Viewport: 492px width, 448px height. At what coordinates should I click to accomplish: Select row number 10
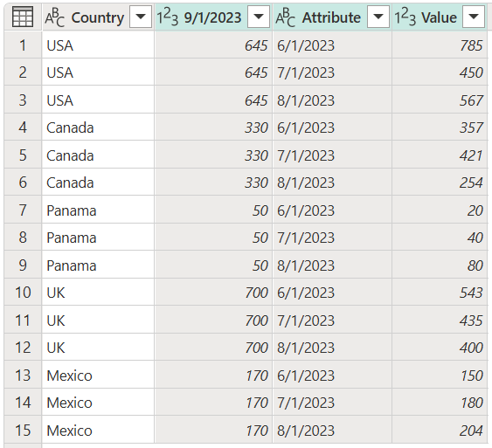pyautogui.click(x=23, y=293)
